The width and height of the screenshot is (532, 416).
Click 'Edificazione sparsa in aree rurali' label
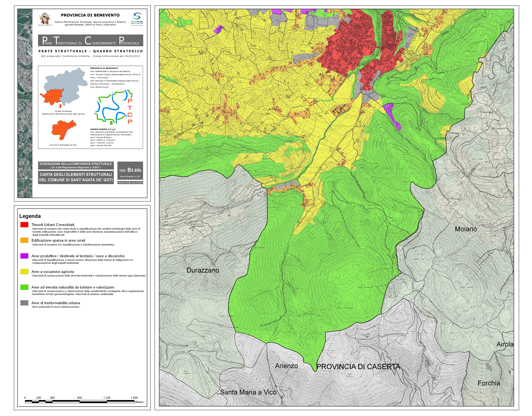(x=58, y=240)
